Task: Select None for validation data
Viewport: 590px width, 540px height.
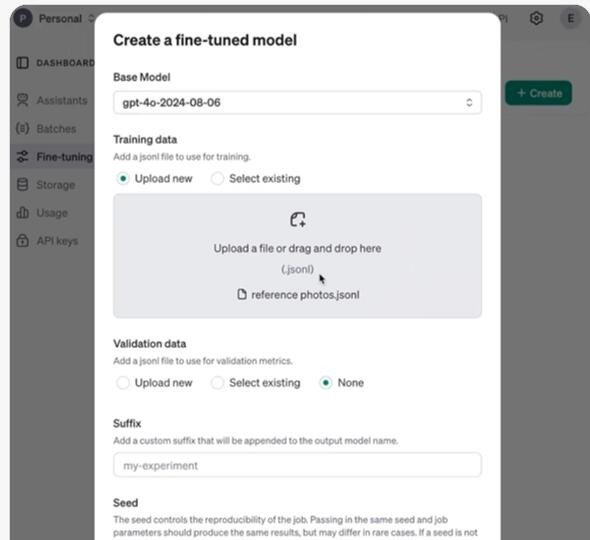Action: [x=325, y=383]
